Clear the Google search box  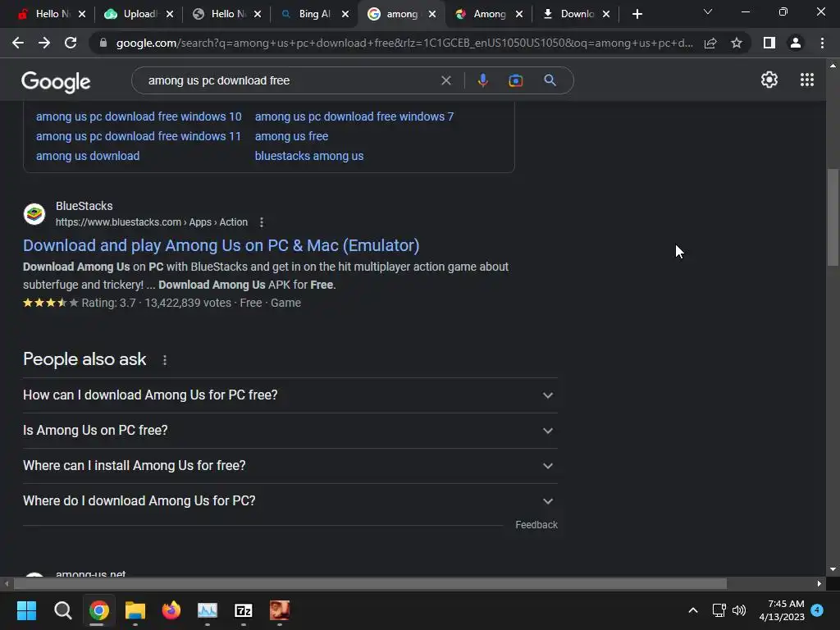point(445,80)
